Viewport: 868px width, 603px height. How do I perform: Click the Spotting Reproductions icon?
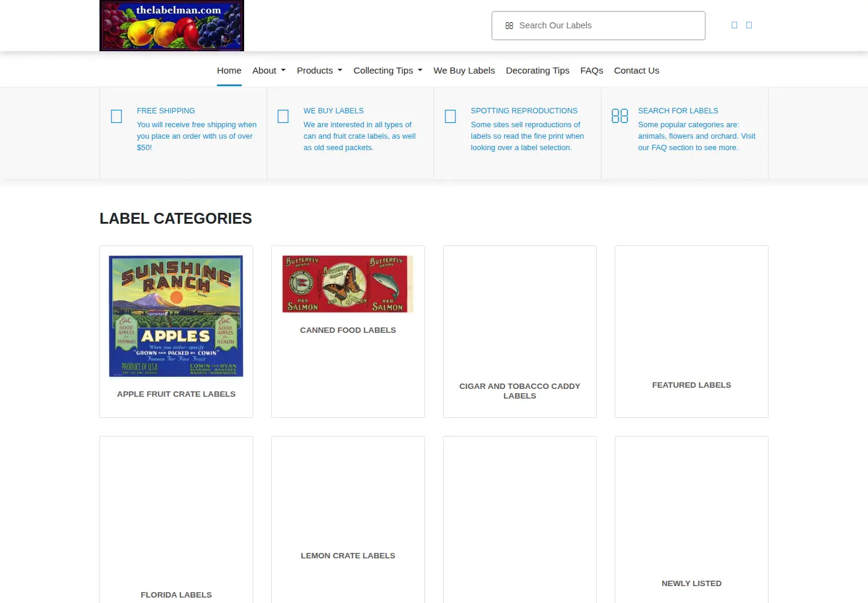(x=450, y=116)
